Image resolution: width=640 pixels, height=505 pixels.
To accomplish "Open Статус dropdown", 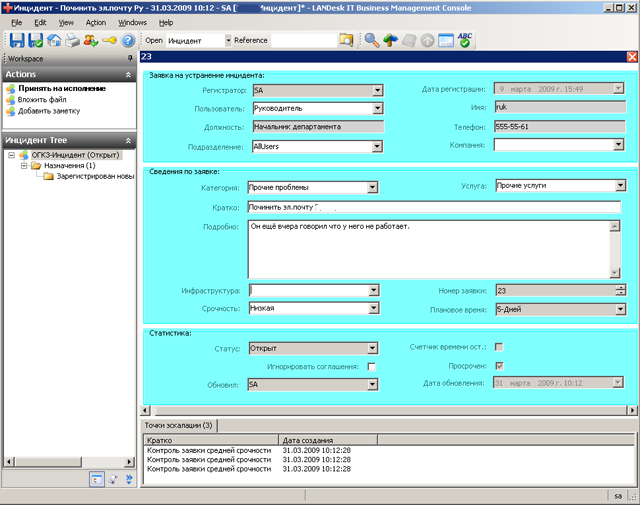I will [372, 348].
